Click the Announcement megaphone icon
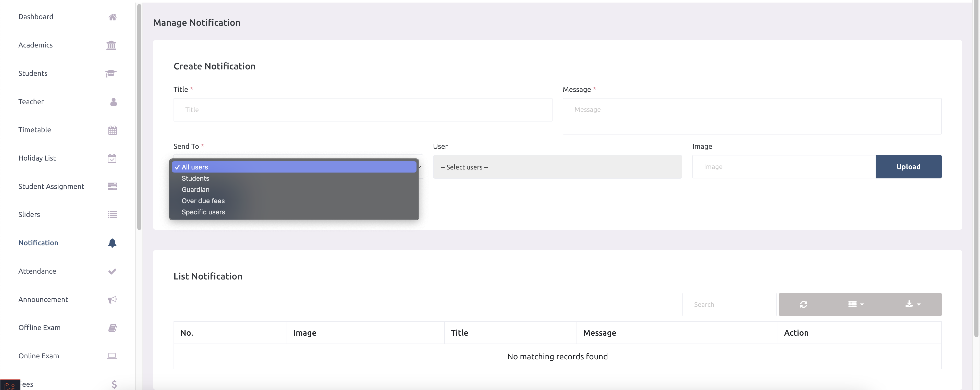The height and width of the screenshot is (390, 980). coord(112,299)
